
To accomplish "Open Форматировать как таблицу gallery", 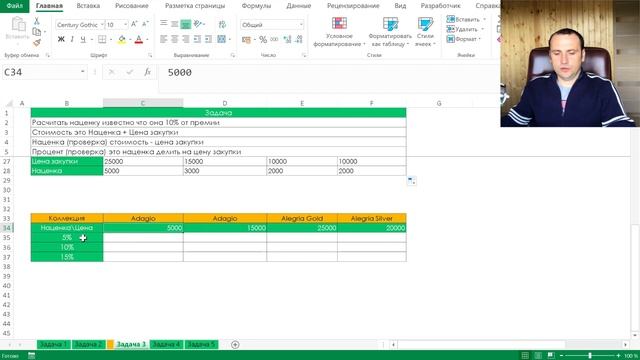I will pos(390,32).
